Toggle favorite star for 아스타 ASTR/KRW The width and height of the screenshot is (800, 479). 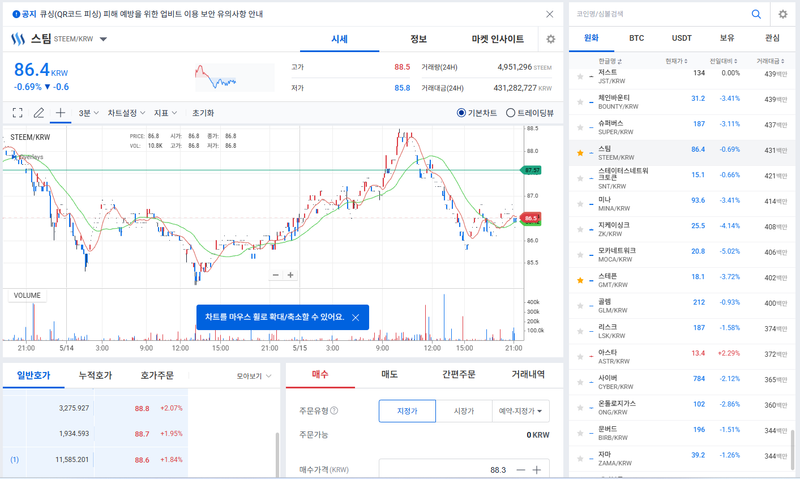click(x=580, y=357)
